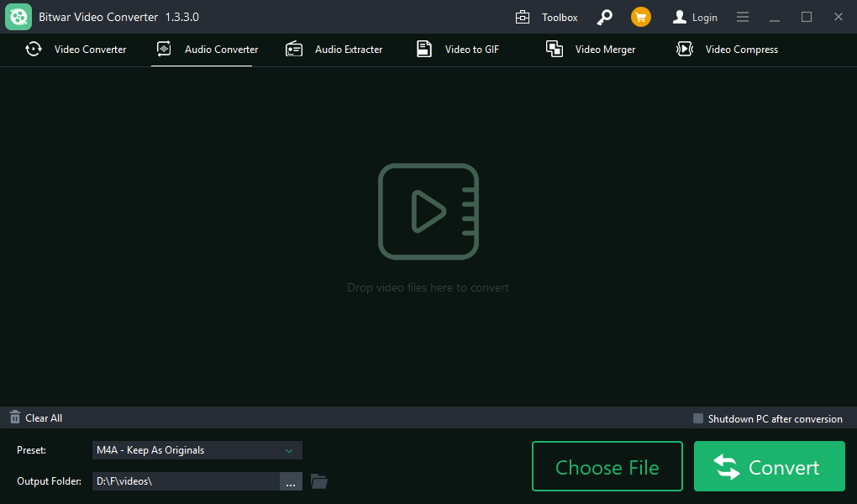This screenshot has width=857, height=504.
Task: Open the Video to GIF tab
Action: (x=458, y=50)
